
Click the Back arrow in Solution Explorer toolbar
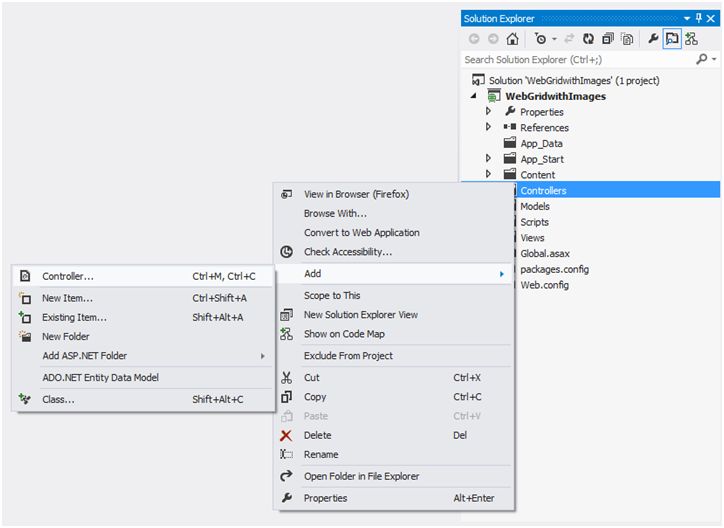pos(474,39)
